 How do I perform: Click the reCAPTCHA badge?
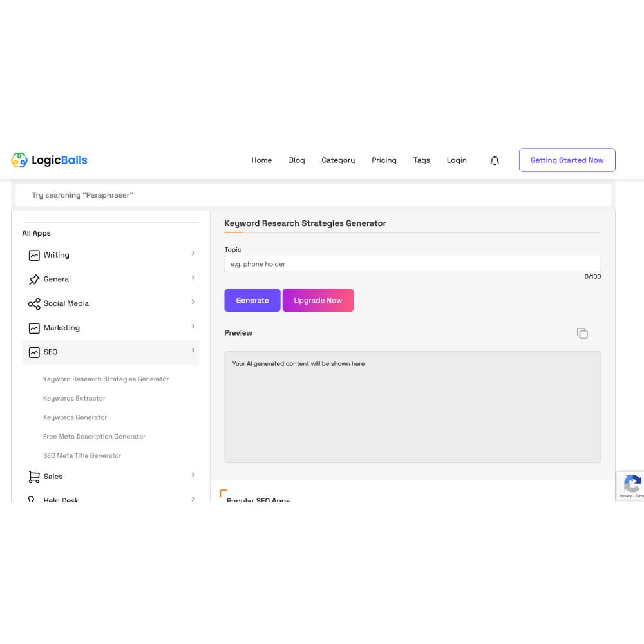pyautogui.click(x=632, y=486)
